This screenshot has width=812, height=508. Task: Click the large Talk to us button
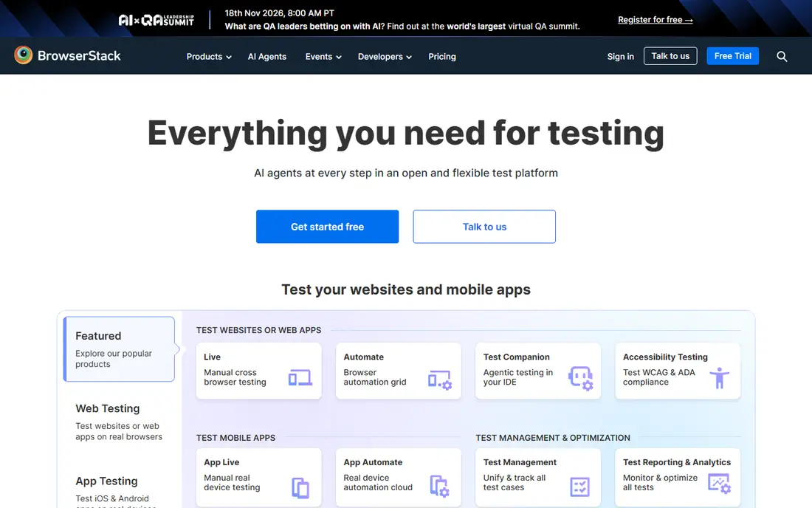click(484, 226)
